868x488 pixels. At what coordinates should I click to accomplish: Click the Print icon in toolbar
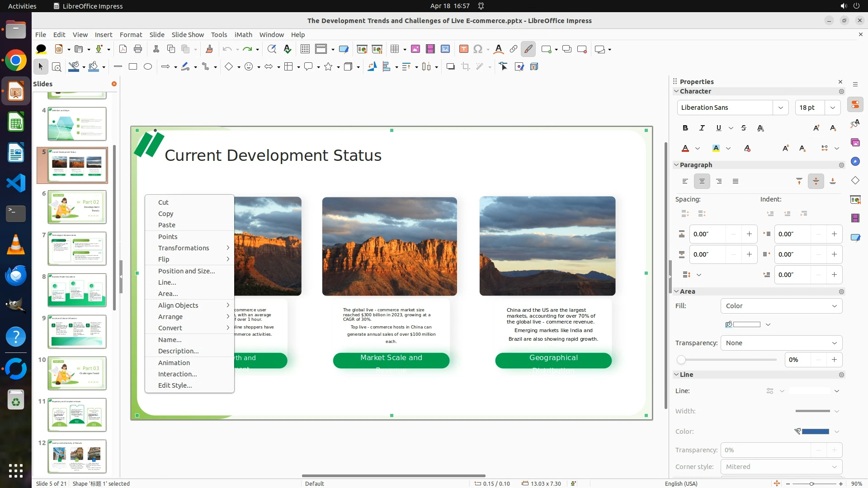point(138,49)
